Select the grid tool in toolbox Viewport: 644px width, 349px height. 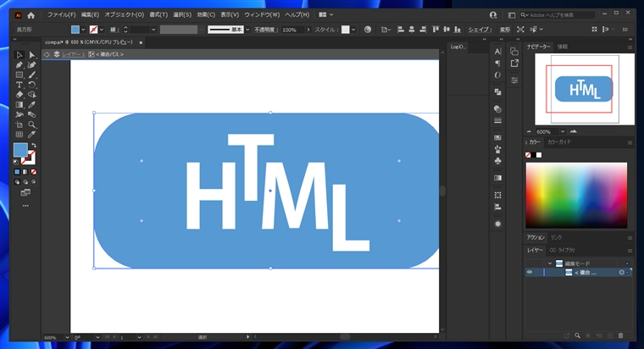click(19, 134)
